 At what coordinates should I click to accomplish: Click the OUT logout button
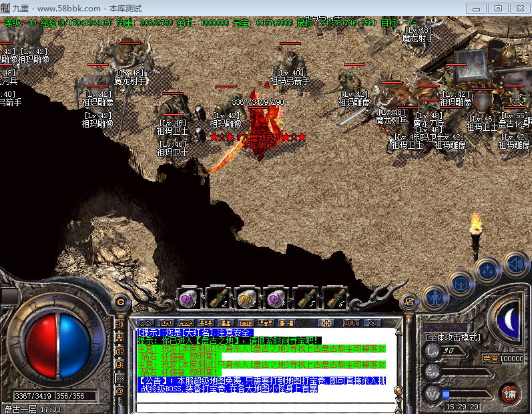click(351, 323)
